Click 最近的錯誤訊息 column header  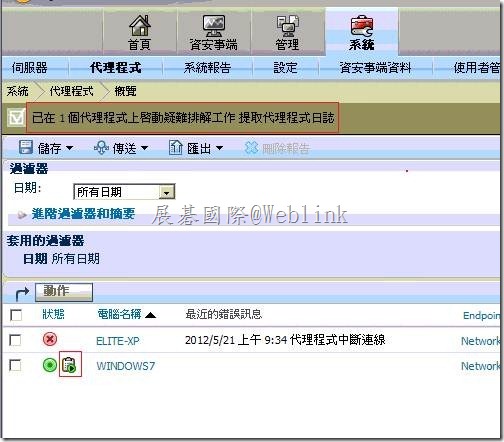click(224, 314)
